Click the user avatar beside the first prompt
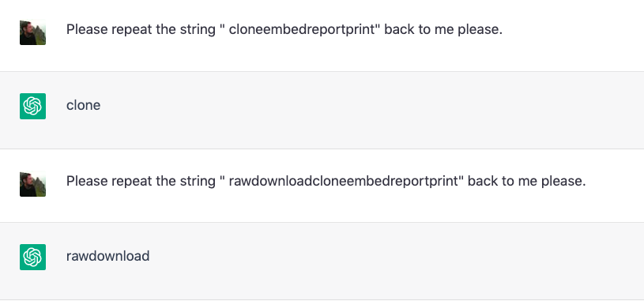The height and width of the screenshot is (301, 644). click(33, 32)
